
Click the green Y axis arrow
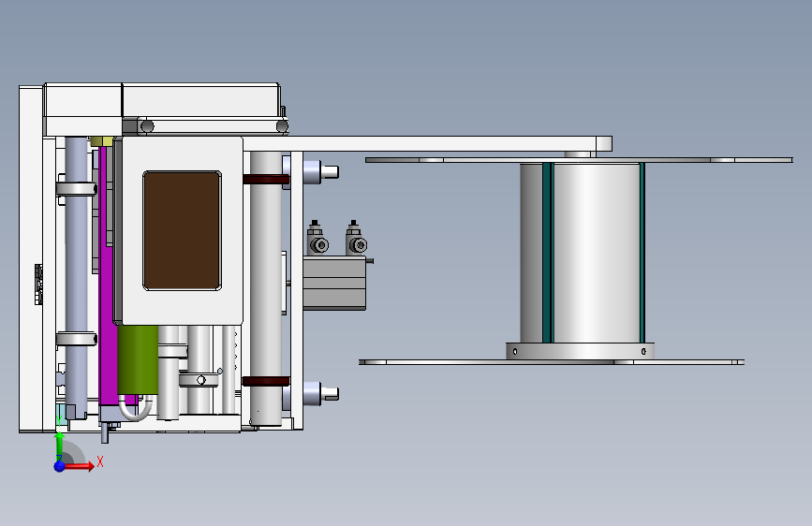[60, 446]
